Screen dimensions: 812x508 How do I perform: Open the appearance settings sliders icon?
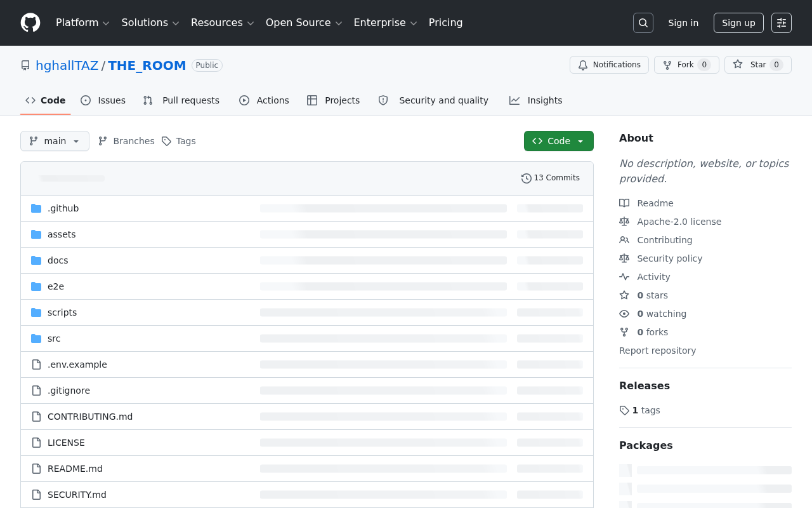[x=782, y=23]
